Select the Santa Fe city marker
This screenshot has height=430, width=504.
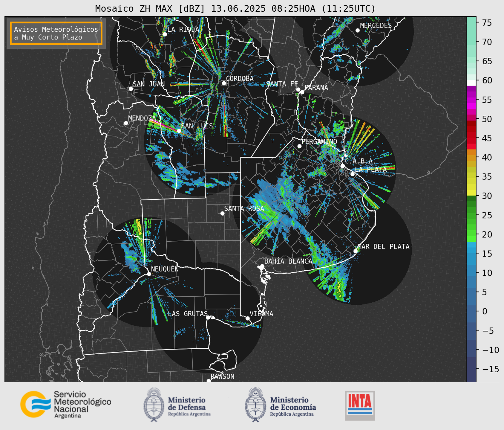[x=298, y=89]
